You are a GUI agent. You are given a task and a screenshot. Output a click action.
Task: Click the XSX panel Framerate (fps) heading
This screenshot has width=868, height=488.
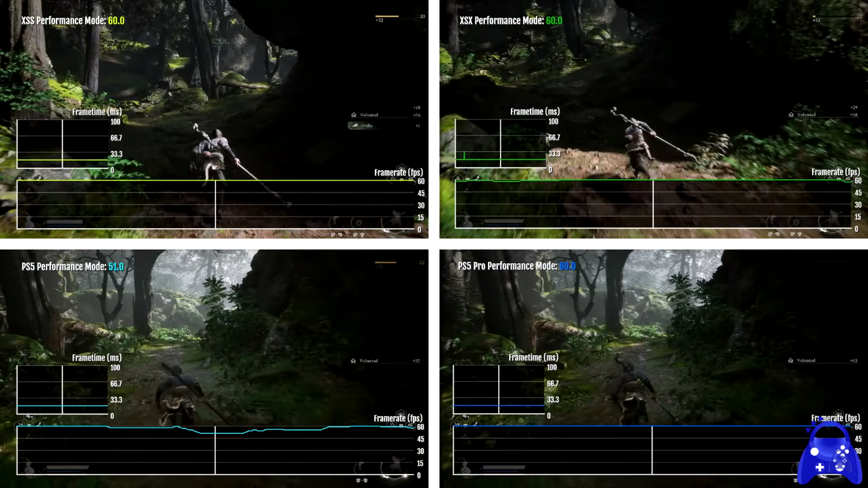836,172
